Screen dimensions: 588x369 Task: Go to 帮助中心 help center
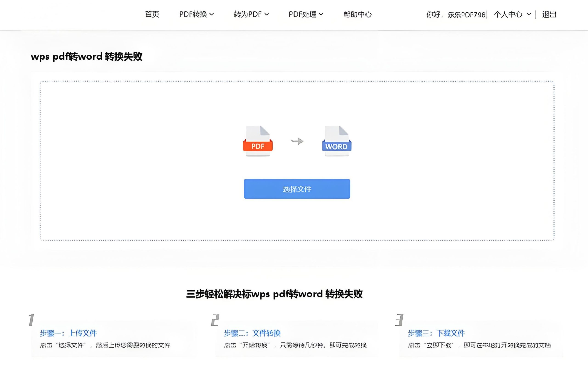[357, 14]
